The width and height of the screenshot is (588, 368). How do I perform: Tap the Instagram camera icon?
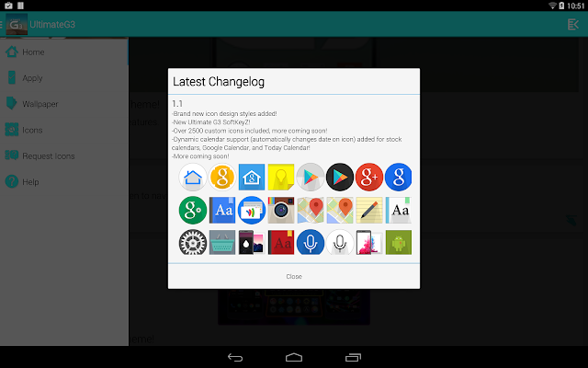(281, 210)
